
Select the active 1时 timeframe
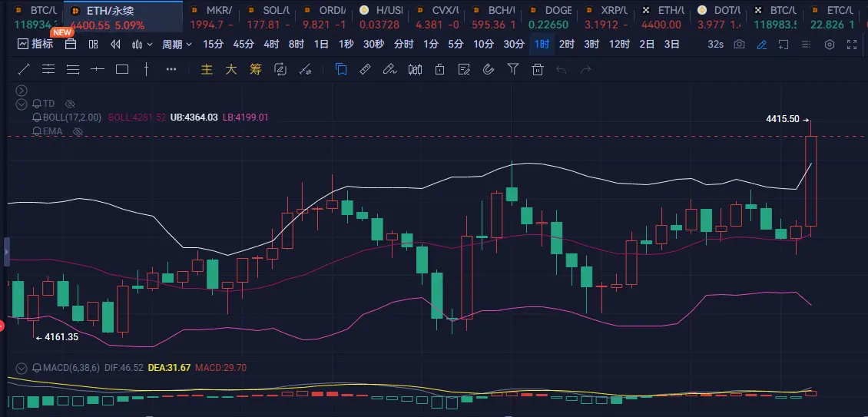coord(542,45)
